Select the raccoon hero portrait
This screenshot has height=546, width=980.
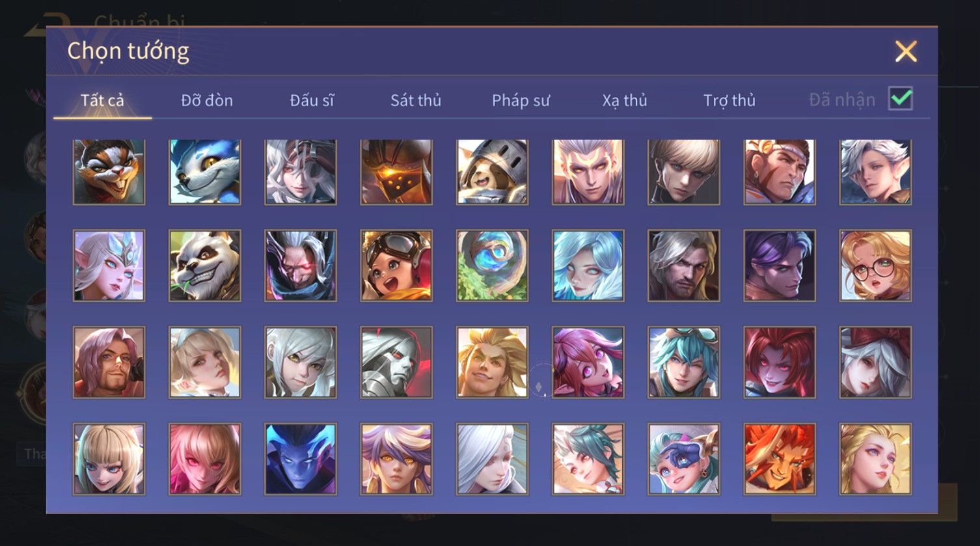[x=109, y=172]
